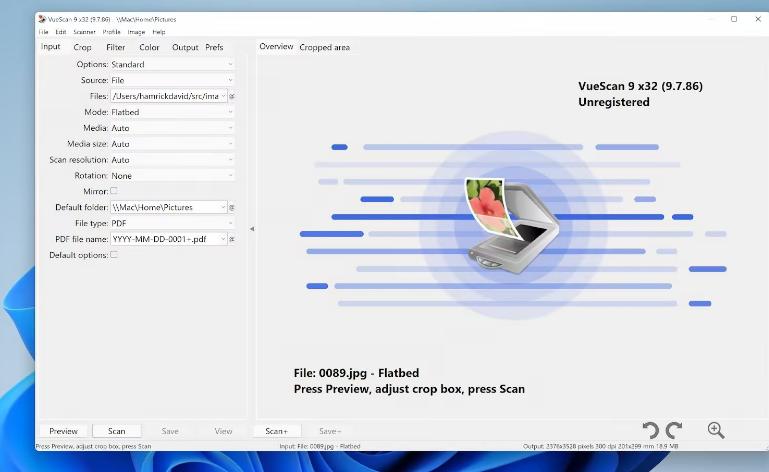Switch to the Input tab
This screenshot has width=769, height=472.
[x=51, y=47]
